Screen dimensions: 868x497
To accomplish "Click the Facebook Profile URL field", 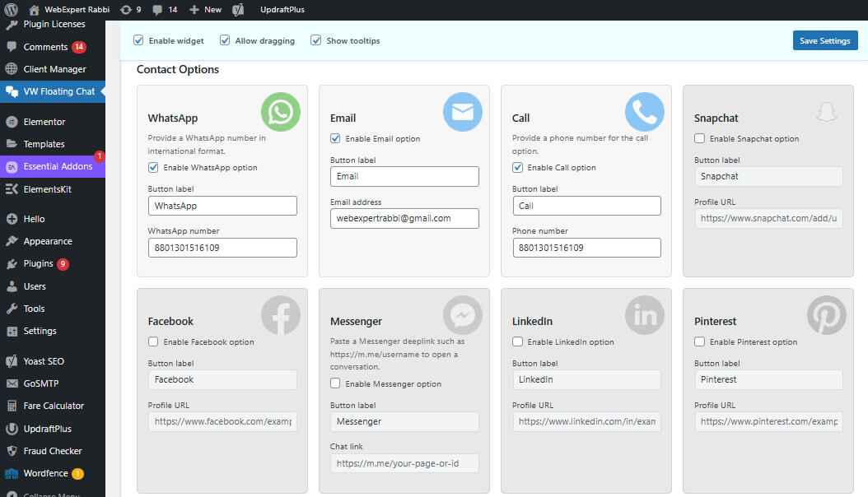I will [222, 421].
